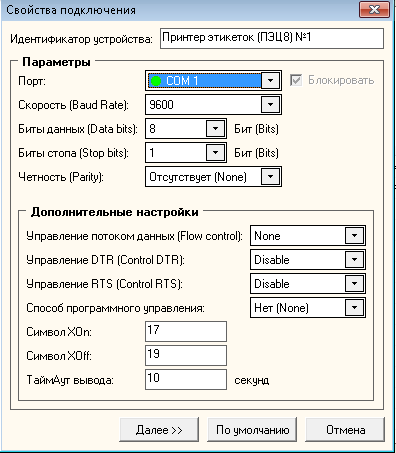Open Способ программного управления dropdown
Screen dimensions: 396x453
point(354,307)
